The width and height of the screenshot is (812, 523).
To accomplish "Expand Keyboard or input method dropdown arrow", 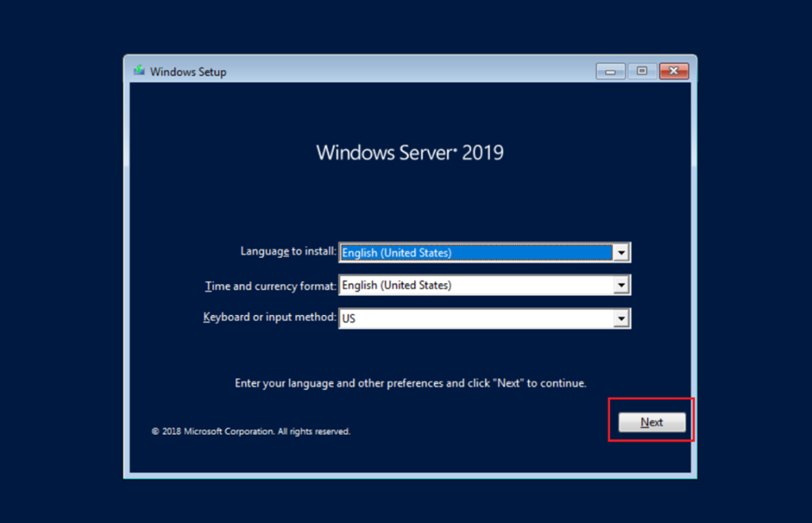I will (x=622, y=318).
